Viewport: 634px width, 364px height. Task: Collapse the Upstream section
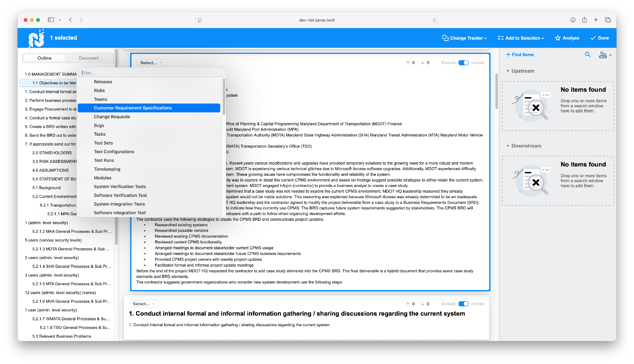coord(508,71)
